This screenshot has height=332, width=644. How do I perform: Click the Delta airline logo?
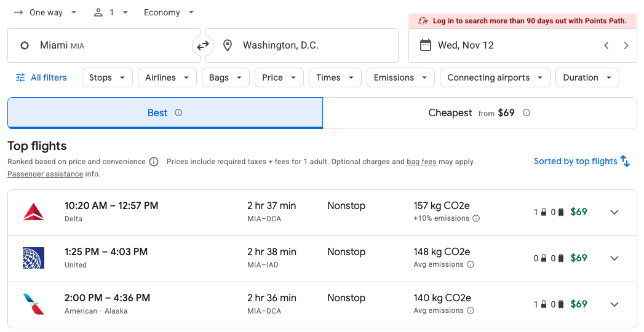click(34, 211)
